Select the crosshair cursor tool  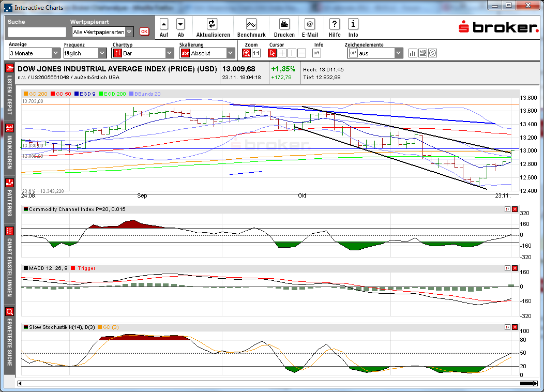pyautogui.click(x=282, y=52)
